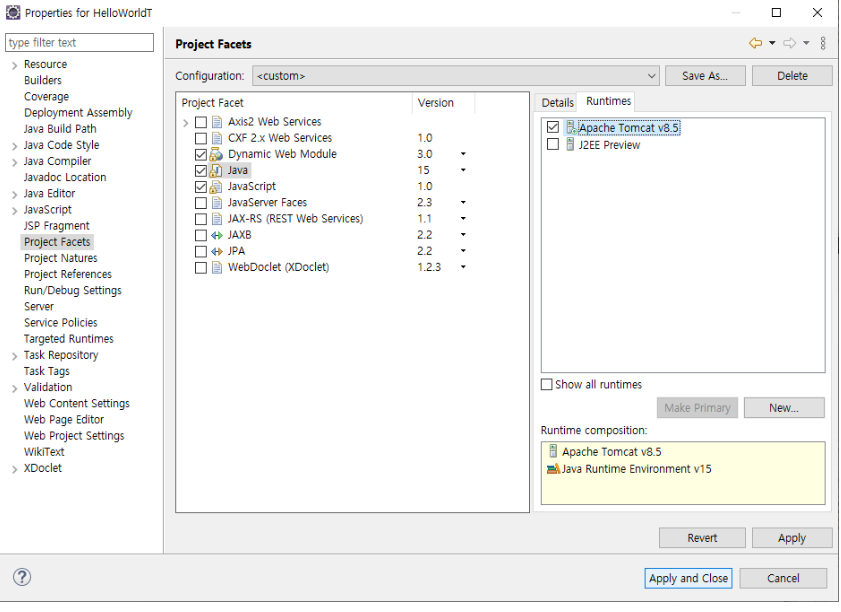Image resolution: width=841 pixels, height=612 pixels.
Task: Click the Version column header
Action: (443, 102)
